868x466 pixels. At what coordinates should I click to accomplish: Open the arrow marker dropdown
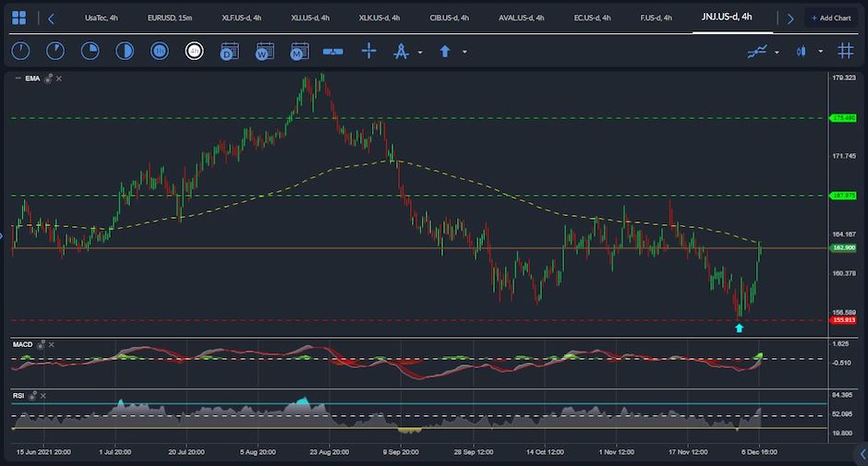coord(464,53)
